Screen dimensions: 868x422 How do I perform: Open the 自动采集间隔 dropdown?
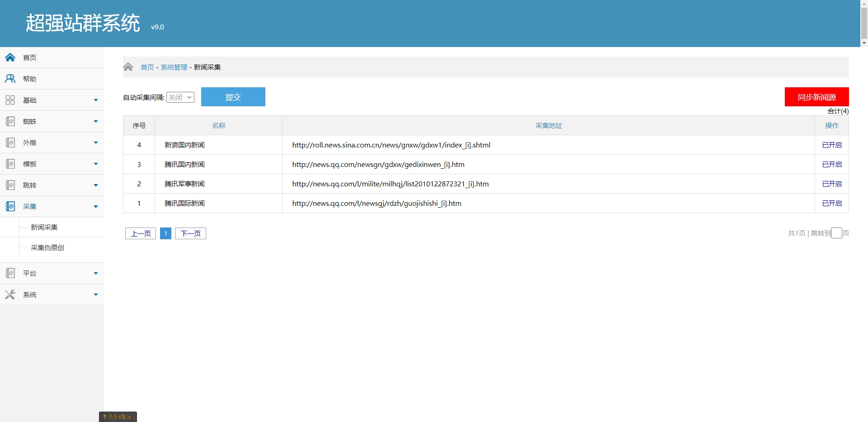tap(180, 97)
